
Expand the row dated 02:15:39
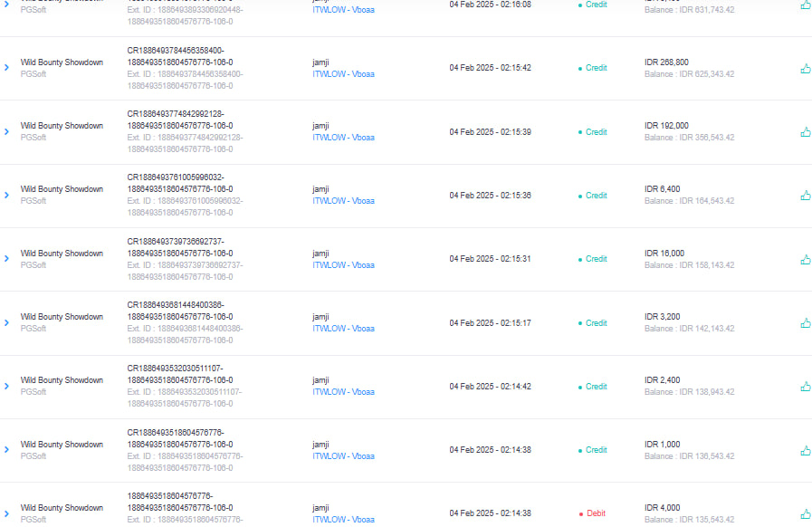6,132
